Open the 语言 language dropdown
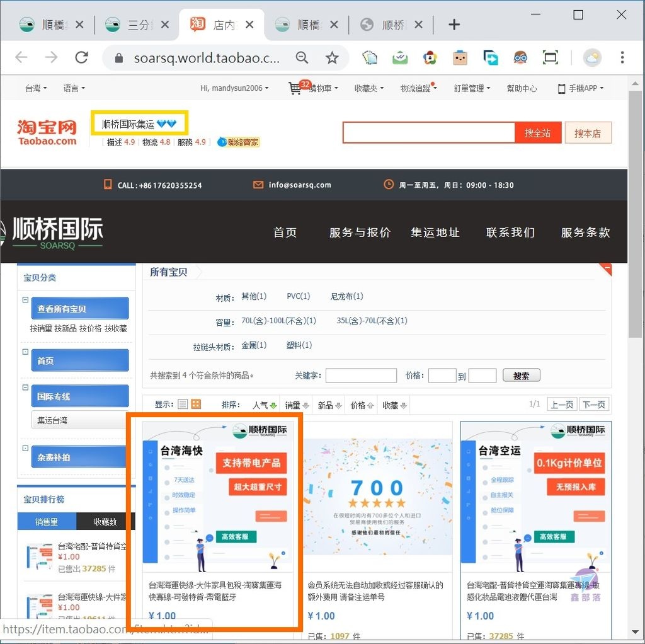The width and height of the screenshot is (645, 644). (74, 88)
